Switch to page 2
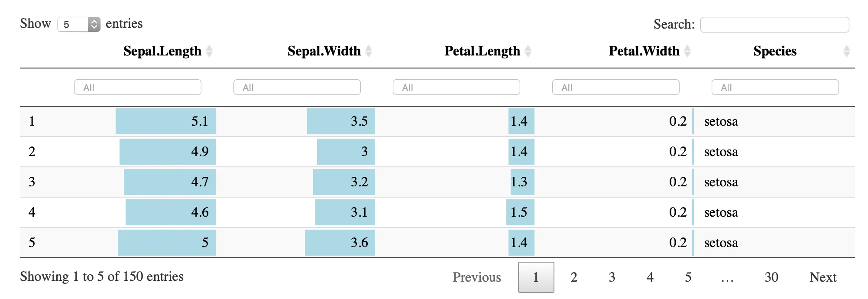868x299 pixels. pos(574,277)
